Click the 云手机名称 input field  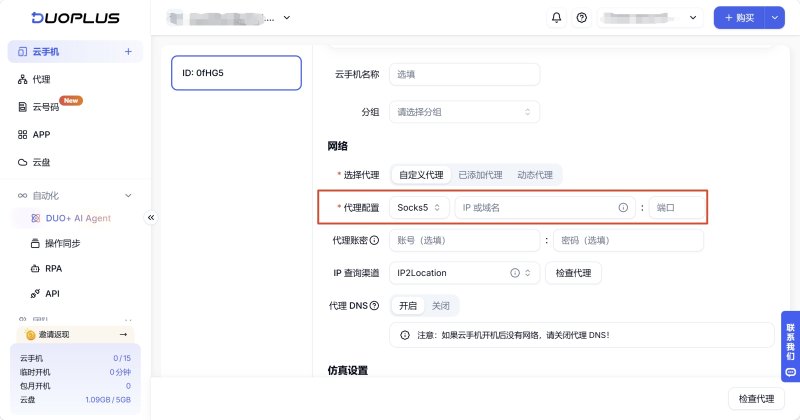point(464,75)
